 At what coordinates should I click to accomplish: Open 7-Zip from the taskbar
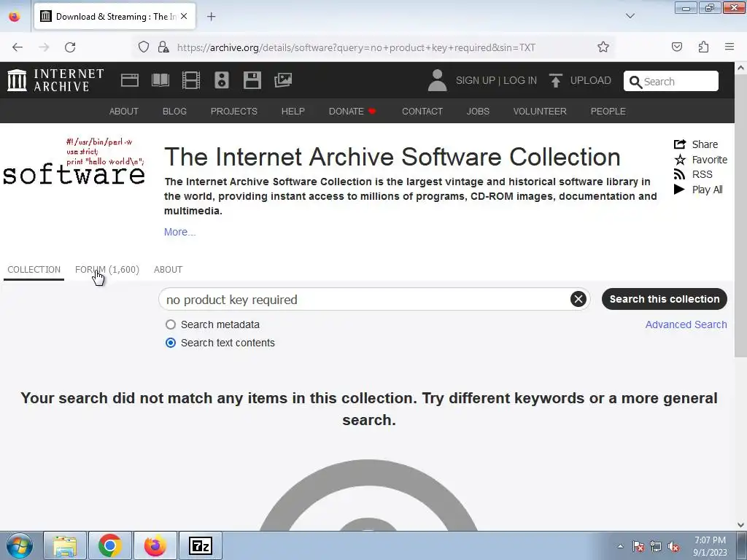tap(201, 545)
